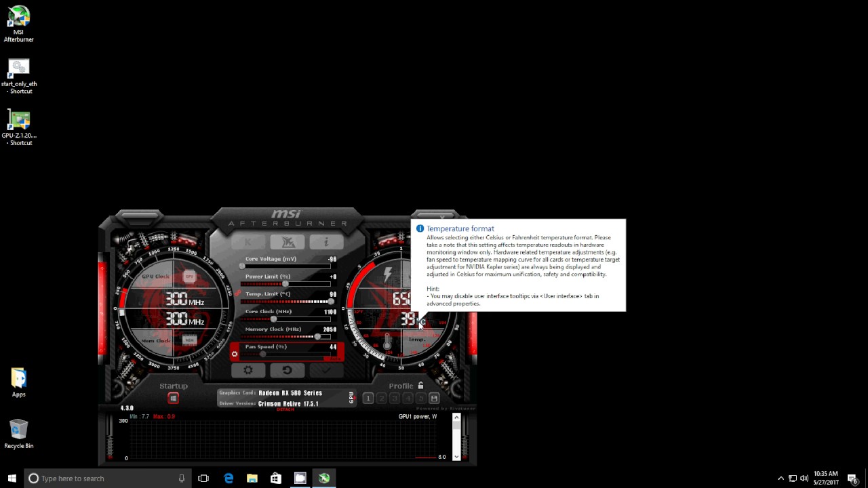Click the thermometer icon on temperature gauge
The width and height of the screenshot is (868, 488).
tap(387, 341)
